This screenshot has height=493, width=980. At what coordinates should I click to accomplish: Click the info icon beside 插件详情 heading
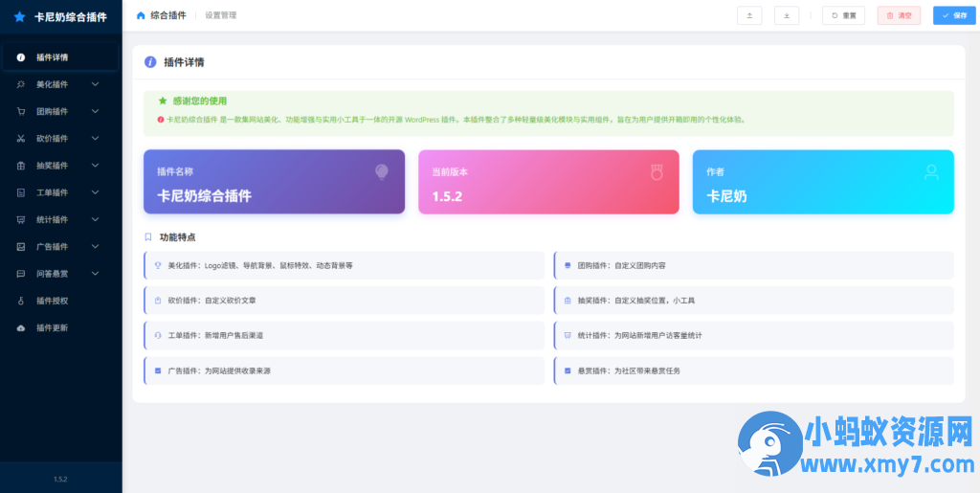pyautogui.click(x=150, y=62)
